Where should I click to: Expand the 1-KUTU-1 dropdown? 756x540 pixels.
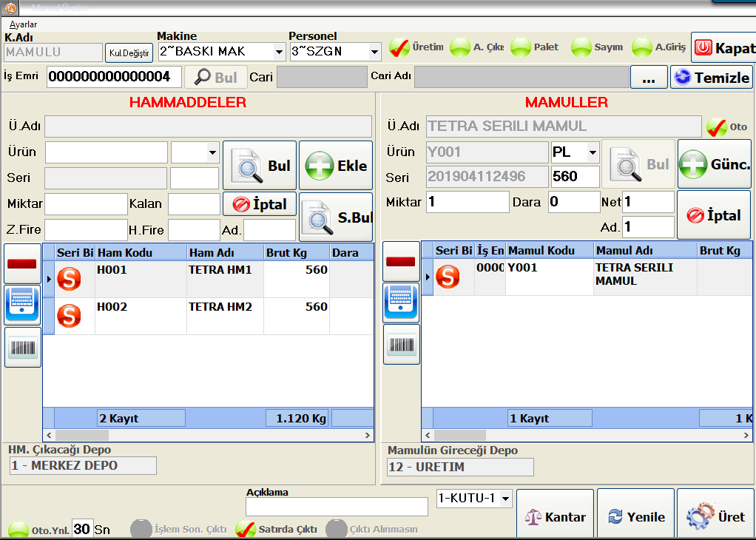pyautogui.click(x=506, y=498)
